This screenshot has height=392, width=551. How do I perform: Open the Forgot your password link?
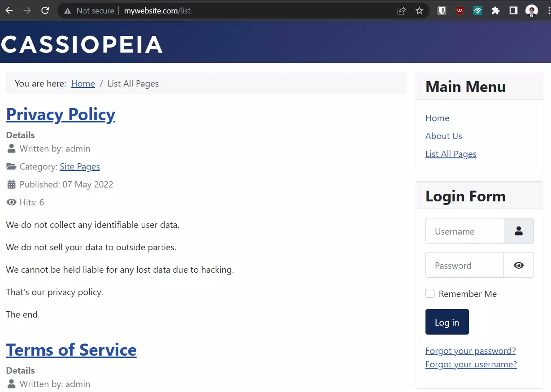[x=470, y=351]
